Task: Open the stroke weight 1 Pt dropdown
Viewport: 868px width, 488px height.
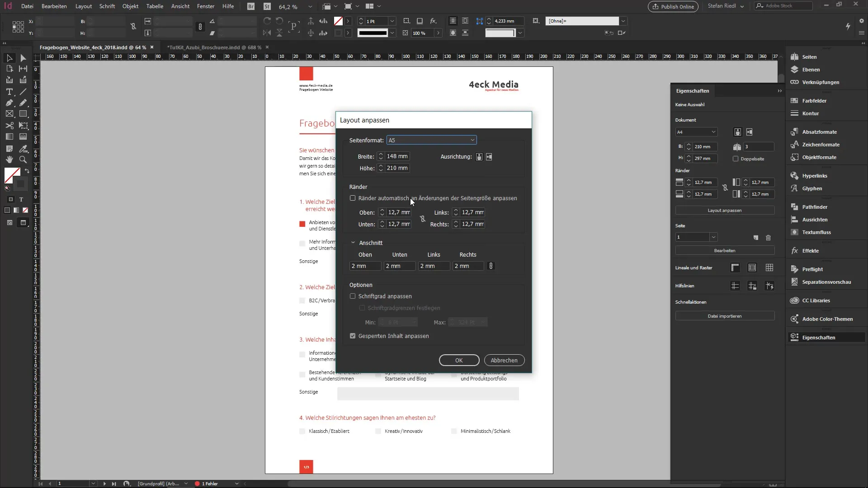Action: (392, 21)
